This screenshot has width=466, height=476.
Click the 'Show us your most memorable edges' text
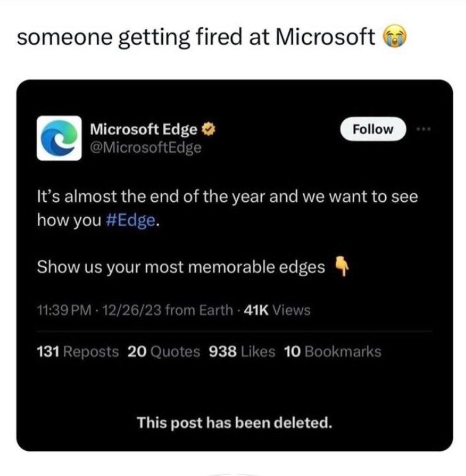coord(181,268)
